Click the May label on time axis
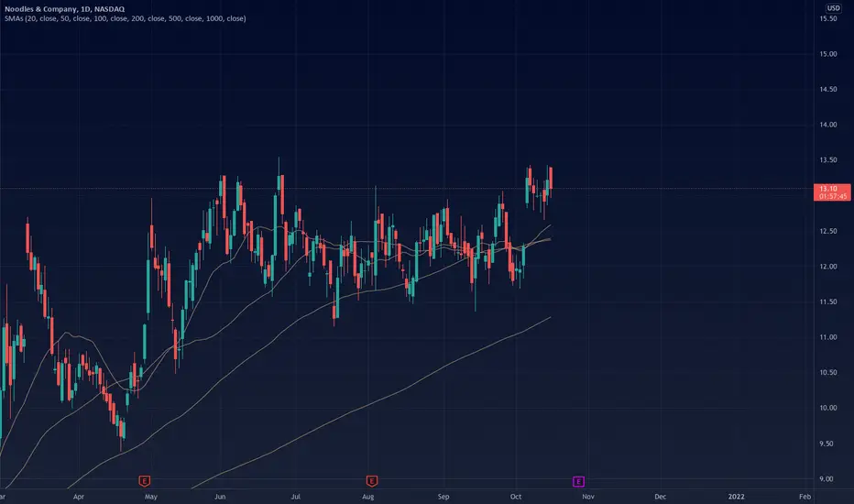This screenshot has height=504, width=854. (151, 497)
